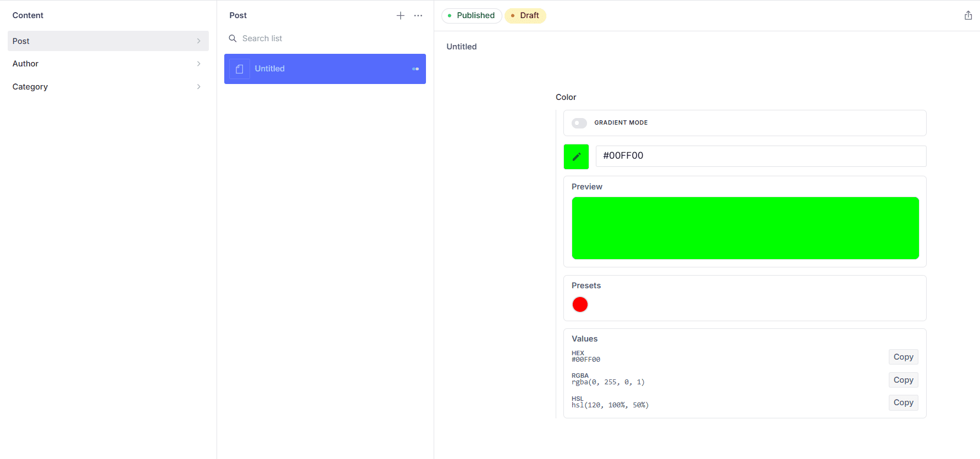
Task: Click the Color field label
Action: [566, 97]
